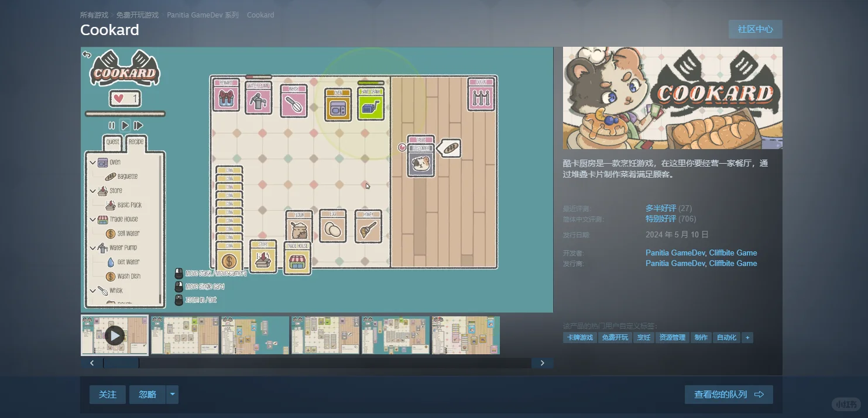The width and height of the screenshot is (868, 418).
Task: Select the Sell Water recipe row
Action: coord(122,234)
